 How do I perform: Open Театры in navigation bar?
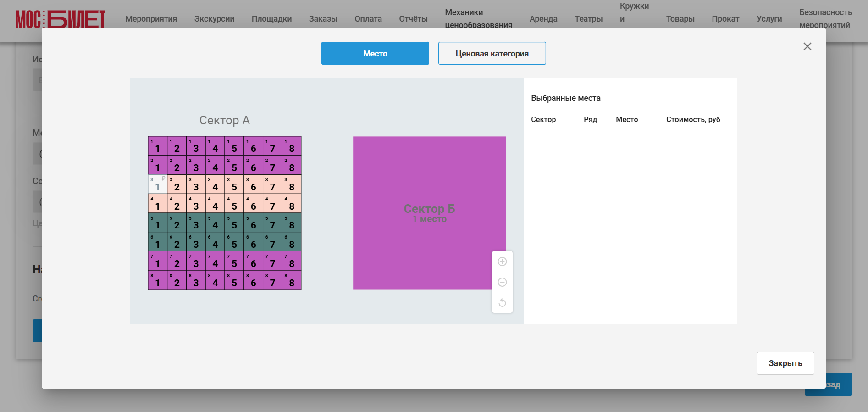tap(588, 19)
